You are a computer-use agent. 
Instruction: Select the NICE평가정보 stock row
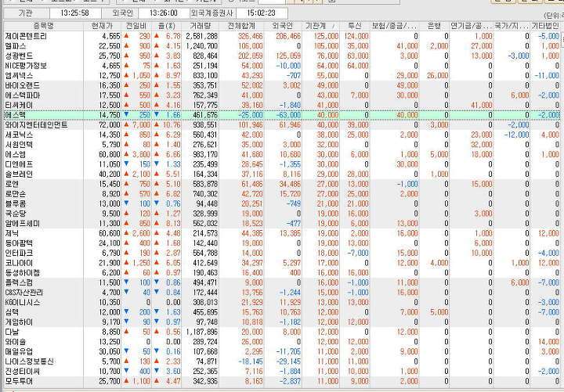click(x=282, y=66)
